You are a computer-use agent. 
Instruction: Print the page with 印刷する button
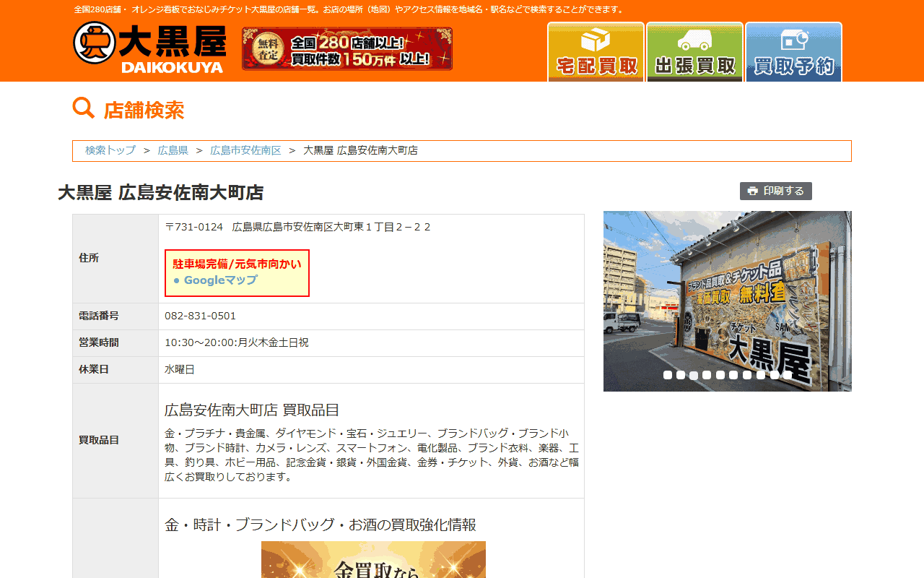[776, 191]
